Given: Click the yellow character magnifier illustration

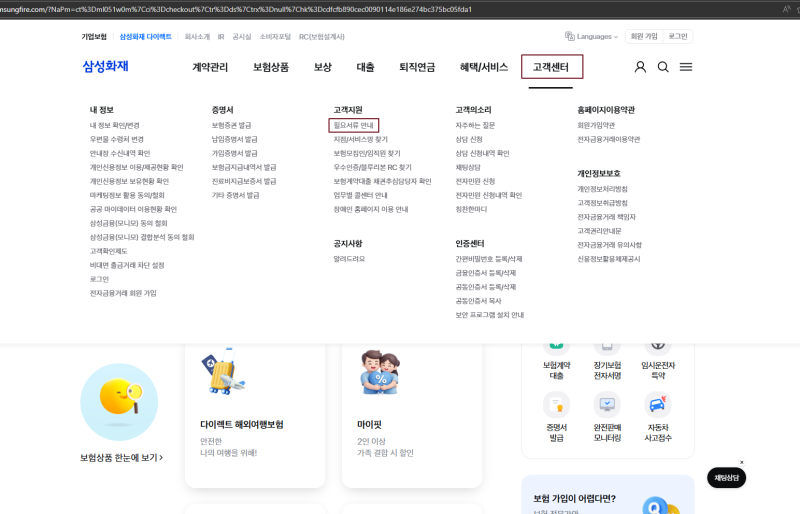Looking at the screenshot, I should pos(119,402).
